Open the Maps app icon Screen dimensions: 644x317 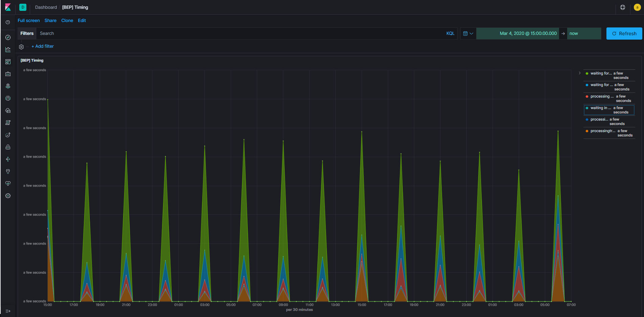pos(8,86)
